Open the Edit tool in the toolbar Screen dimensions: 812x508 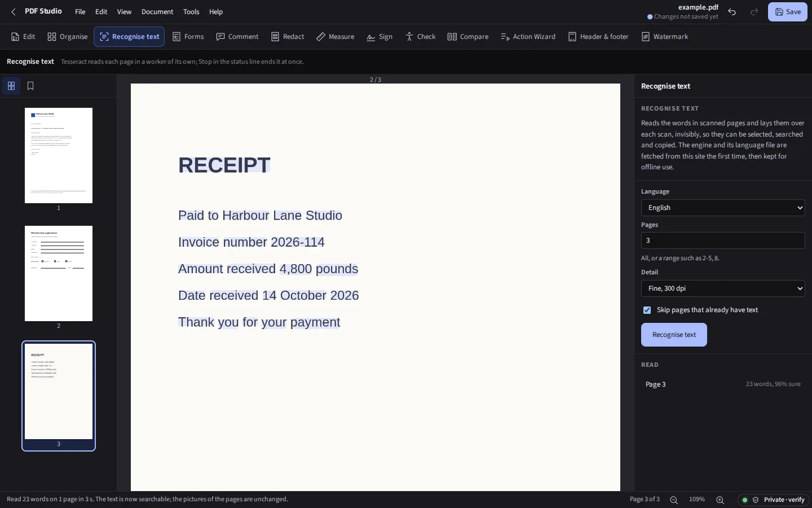(x=23, y=37)
